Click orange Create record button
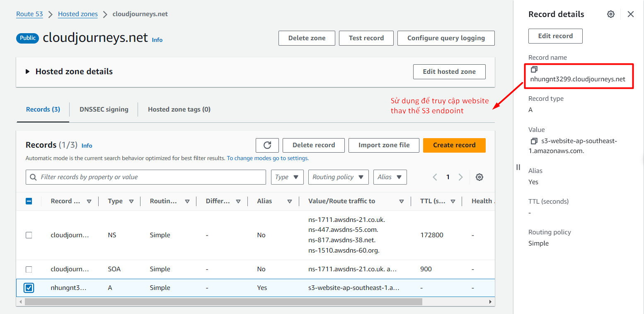 pyautogui.click(x=454, y=145)
